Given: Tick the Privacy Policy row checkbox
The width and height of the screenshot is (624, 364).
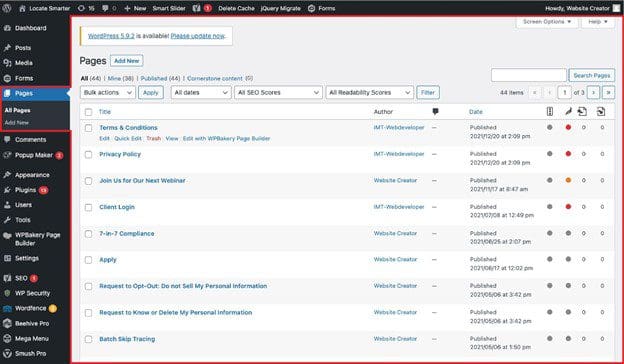Looking at the screenshot, I should tap(88, 154).
